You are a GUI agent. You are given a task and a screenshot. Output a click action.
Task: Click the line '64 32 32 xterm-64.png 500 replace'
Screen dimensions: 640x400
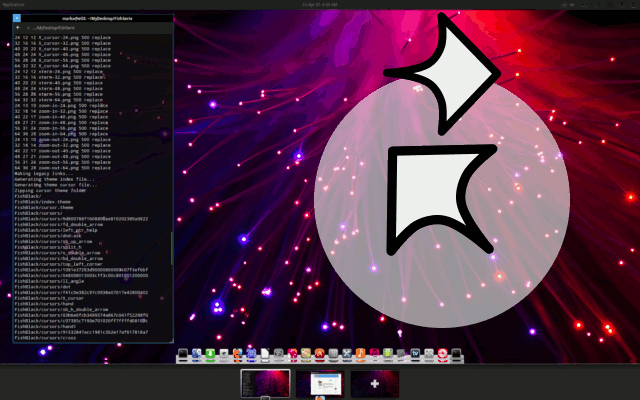[x=59, y=100]
